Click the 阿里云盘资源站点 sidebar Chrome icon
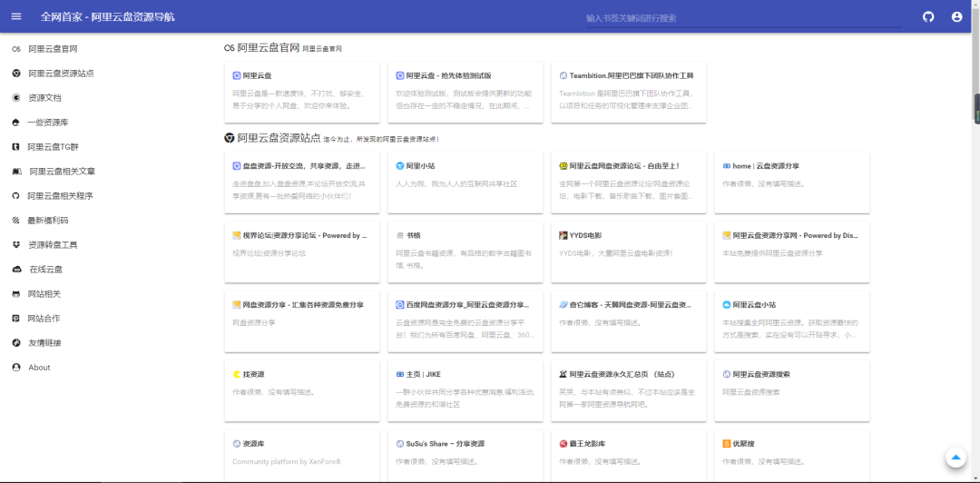 coord(16,74)
